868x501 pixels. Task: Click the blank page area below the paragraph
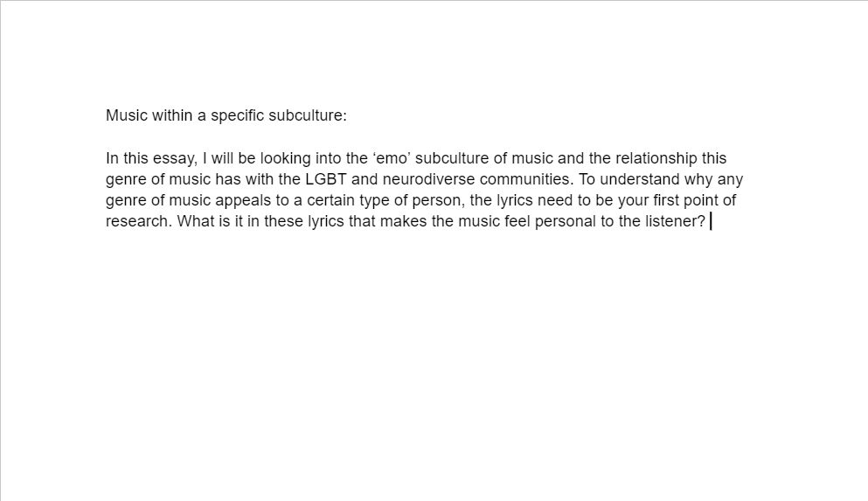click(x=432, y=360)
